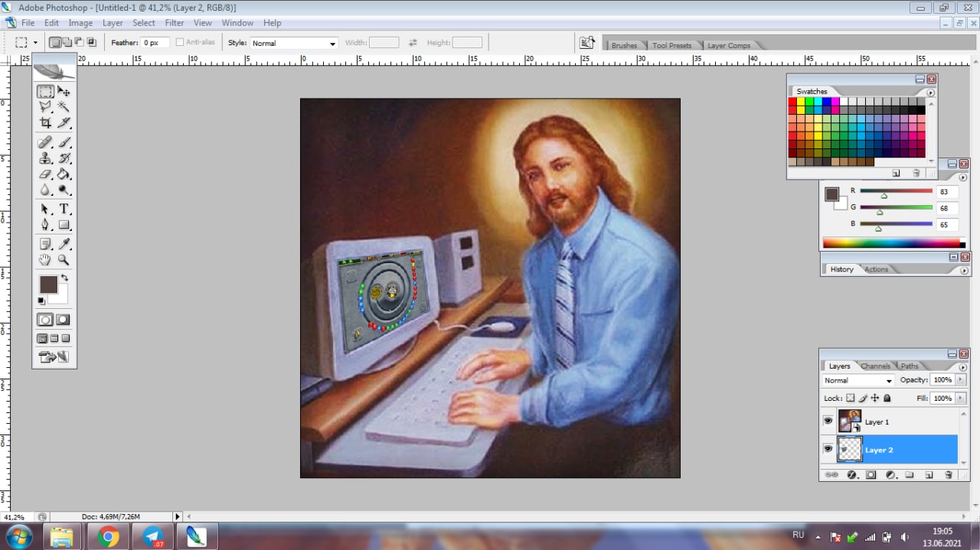Screen dimensions: 980x550
Task: Choose Add to selection mode
Action: click(x=67, y=43)
